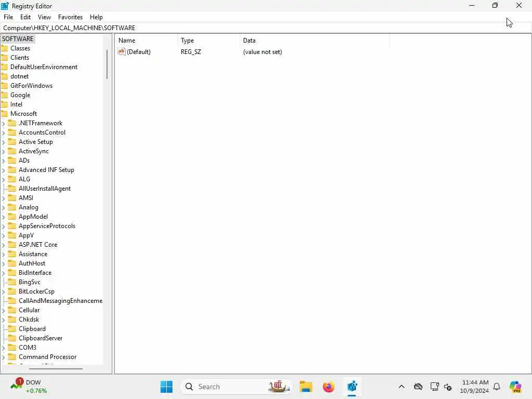Click Registry Editor taskbar icon
The height and width of the screenshot is (399, 532).
tap(352, 387)
